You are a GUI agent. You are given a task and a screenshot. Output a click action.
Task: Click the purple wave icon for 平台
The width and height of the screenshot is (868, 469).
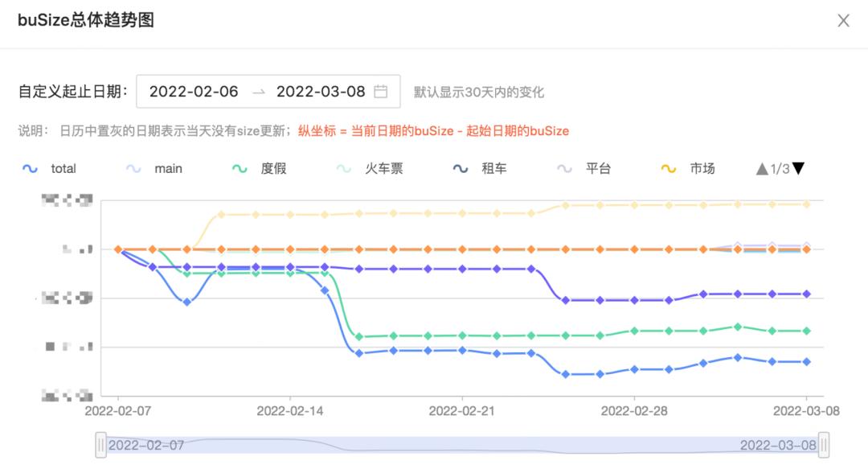563,169
